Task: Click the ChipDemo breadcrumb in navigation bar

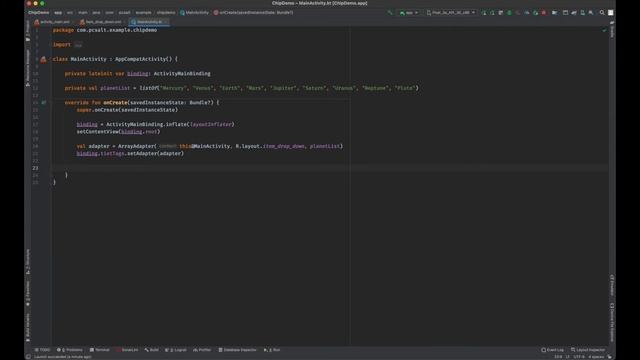Action: click(38, 13)
